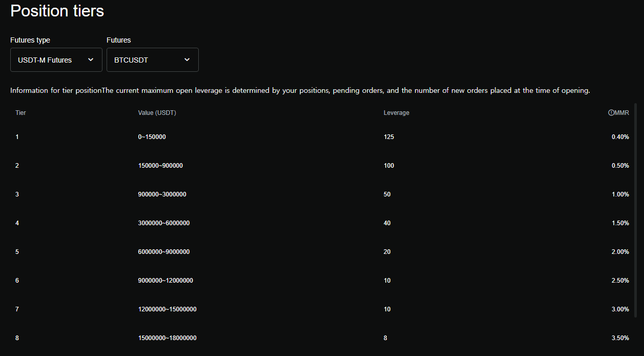Click the leverage 20 cell in tier 5
The height and width of the screenshot is (356, 644).
(x=387, y=252)
